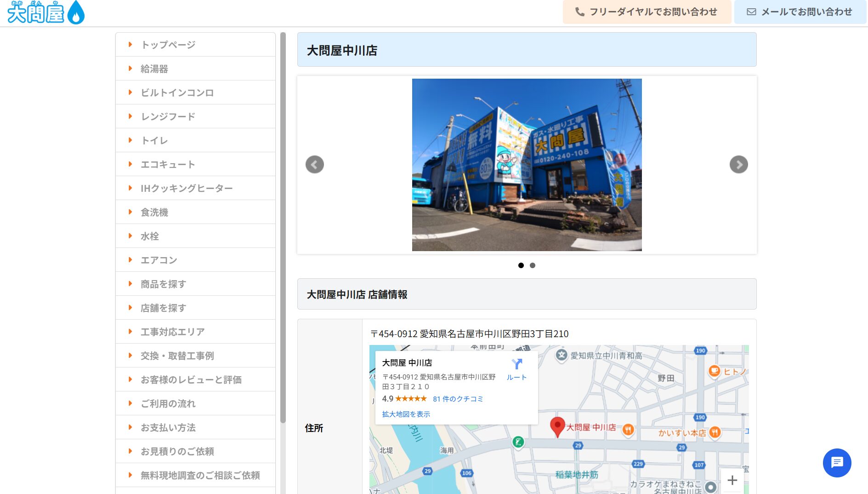Click カラオケまねきねこ map marker

(x=711, y=487)
